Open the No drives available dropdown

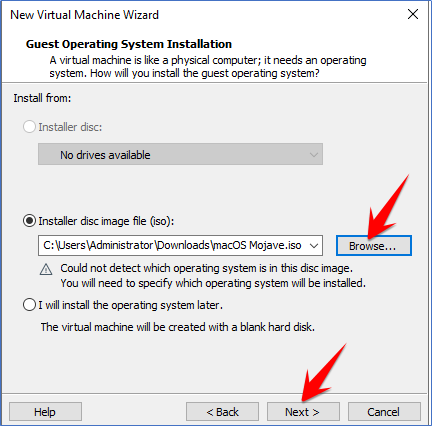pyautogui.click(x=180, y=154)
